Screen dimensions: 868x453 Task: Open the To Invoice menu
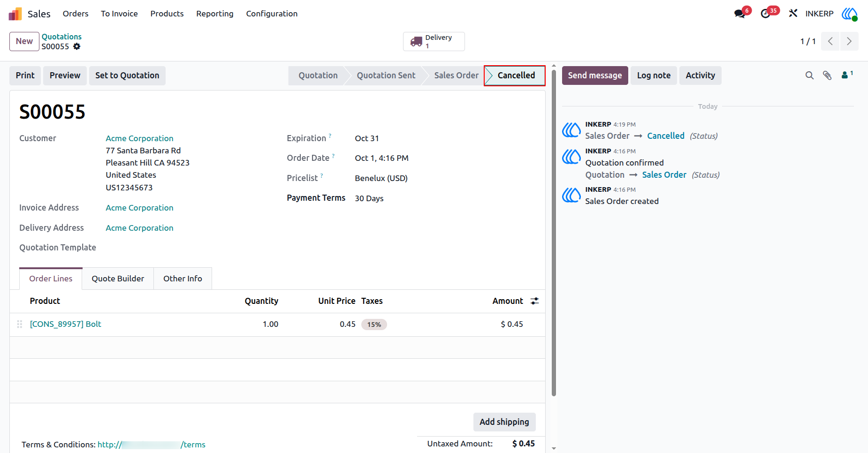119,14
